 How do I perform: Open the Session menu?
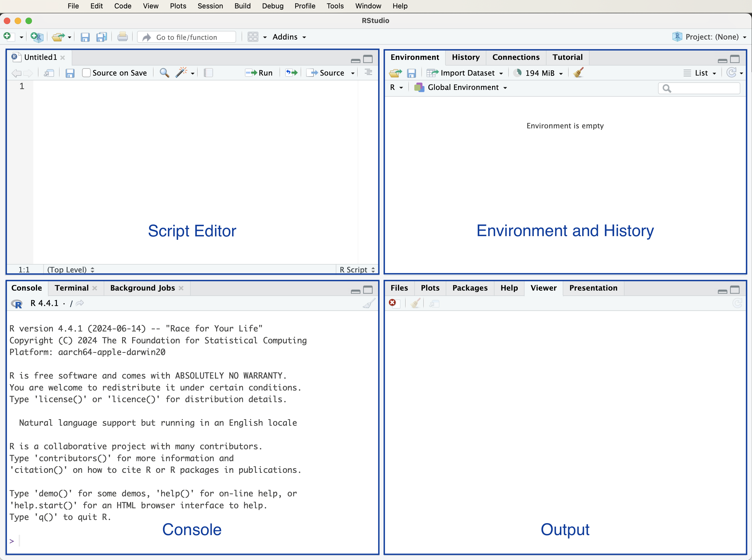(x=210, y=6)
